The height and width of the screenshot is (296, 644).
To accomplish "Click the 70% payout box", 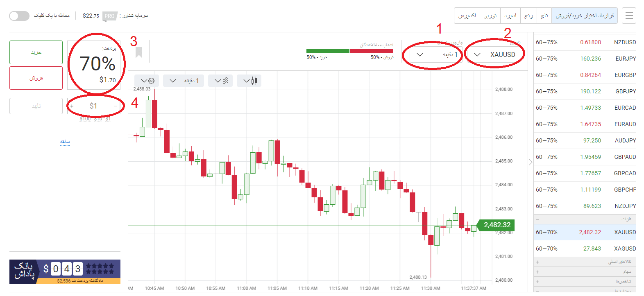I will [x=94, y=65].
